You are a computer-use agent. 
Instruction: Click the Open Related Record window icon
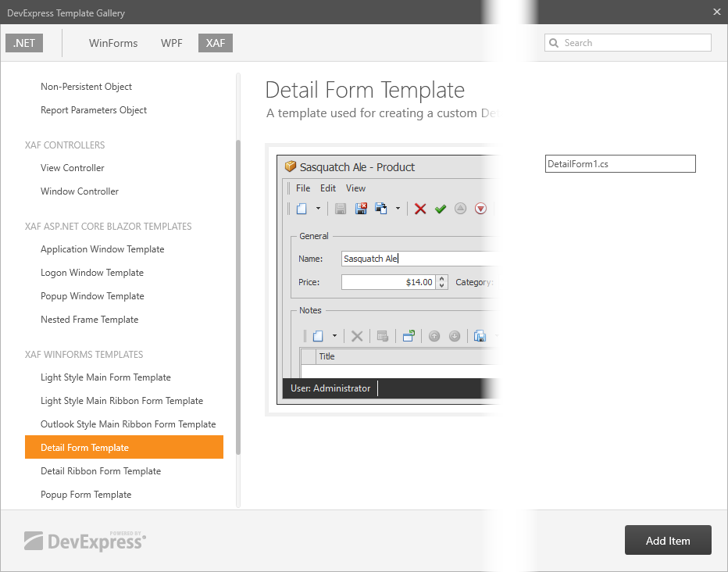click(409, 336)
